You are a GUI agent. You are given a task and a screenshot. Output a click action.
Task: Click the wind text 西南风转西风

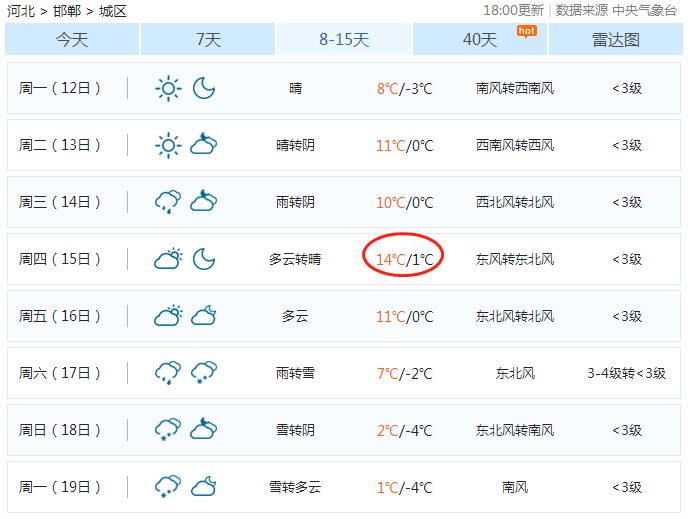[x=515, y=145]
